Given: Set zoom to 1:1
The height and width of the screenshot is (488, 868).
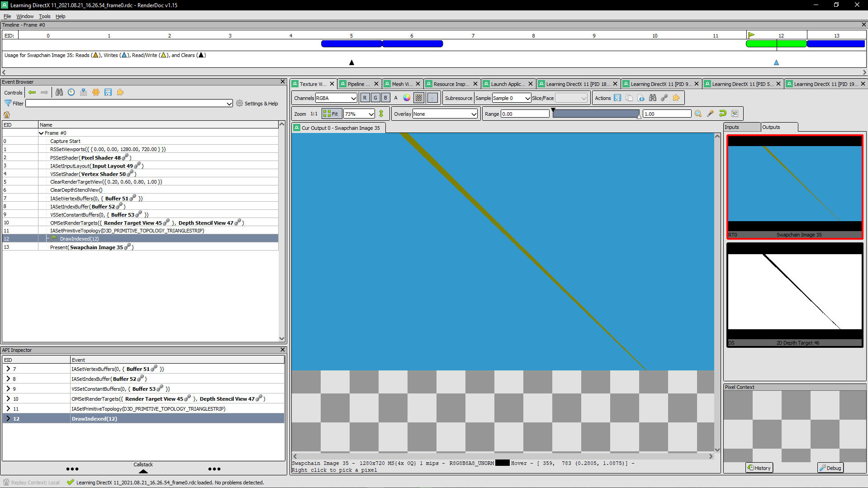Looking at the screenshot, I should [x=314, y=114].
